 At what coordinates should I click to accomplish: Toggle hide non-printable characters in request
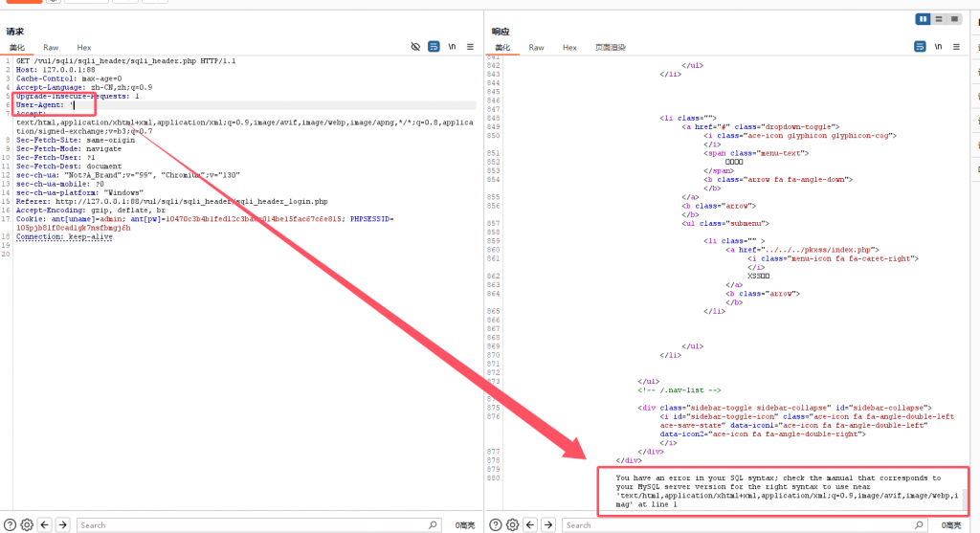(415, 47)
